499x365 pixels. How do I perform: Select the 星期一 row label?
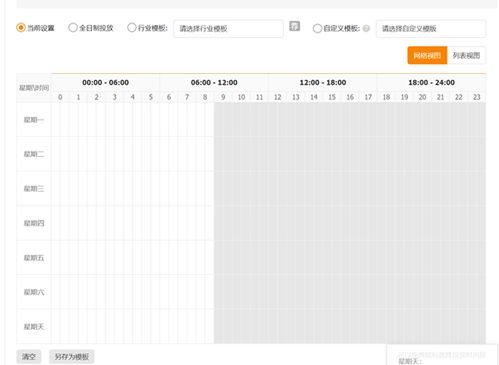click(x=34, y=120)
